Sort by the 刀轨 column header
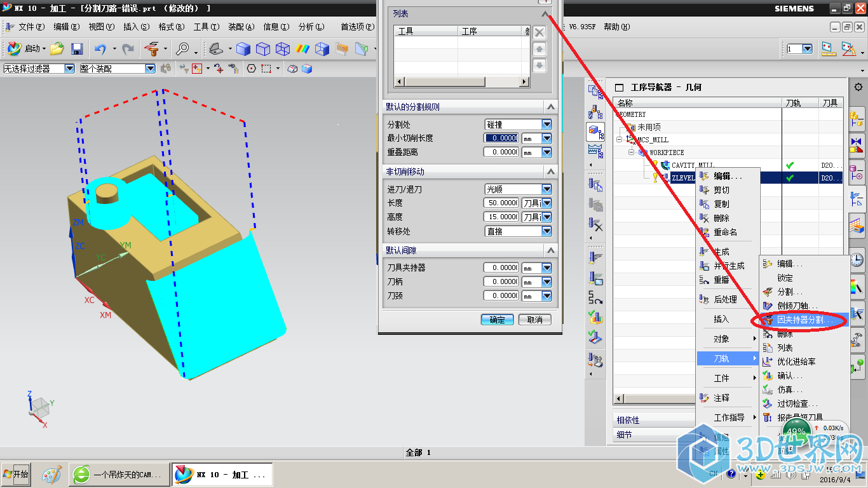Screen dimensions: 868x488 pyautogui.click(x=799, y=103)
